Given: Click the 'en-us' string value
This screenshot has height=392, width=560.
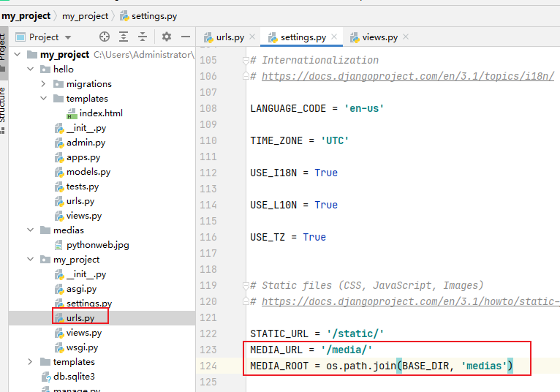Looking at the screenshot, I should click(x=364, y=109).
